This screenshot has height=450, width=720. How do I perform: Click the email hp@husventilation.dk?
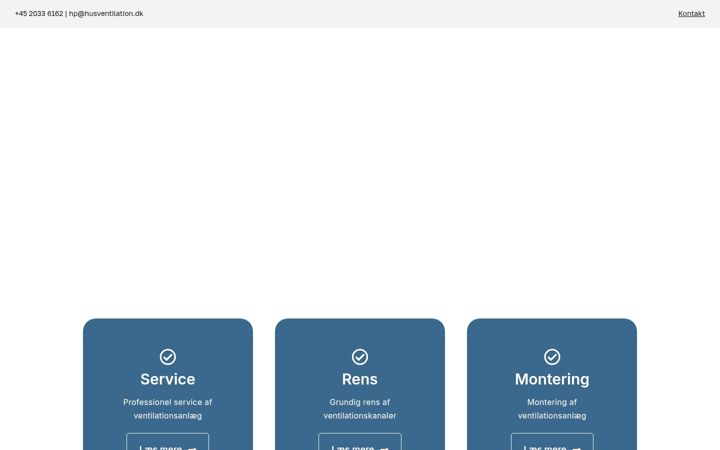coord(106,13)
